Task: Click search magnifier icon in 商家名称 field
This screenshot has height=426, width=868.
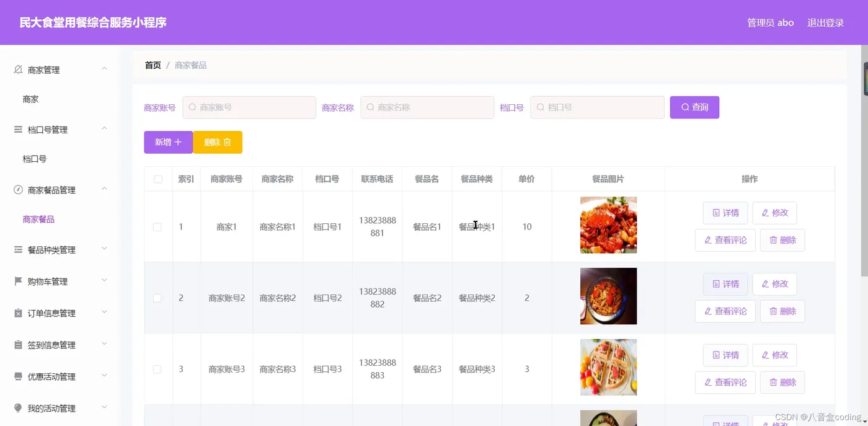Action: (x=370, y=107)
